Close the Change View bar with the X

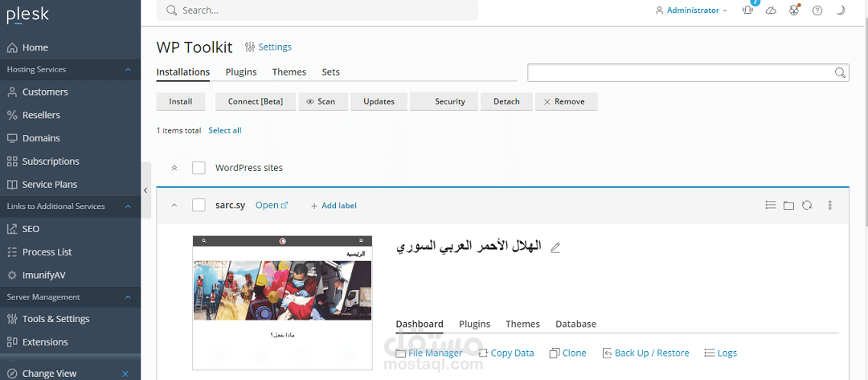(125, 374)
